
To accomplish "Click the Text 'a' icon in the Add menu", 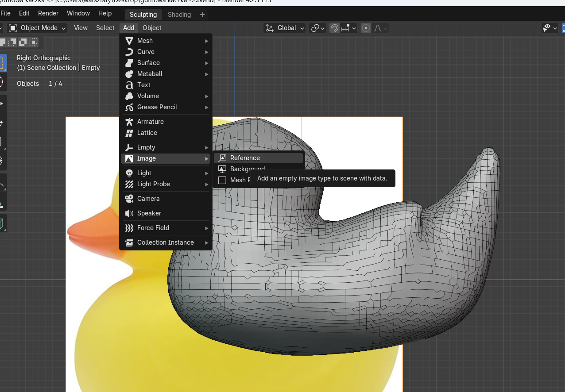I will point(129,85).
